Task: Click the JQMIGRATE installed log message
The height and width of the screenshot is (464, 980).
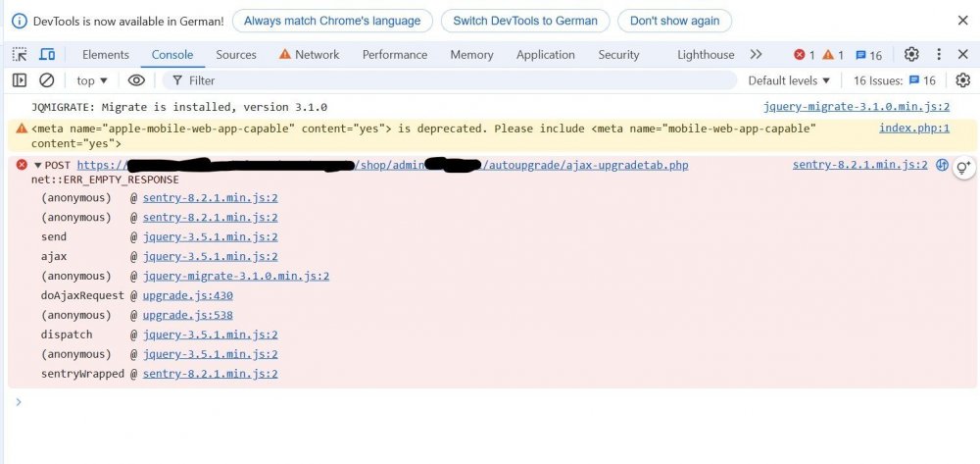Action: click(179, 107)
